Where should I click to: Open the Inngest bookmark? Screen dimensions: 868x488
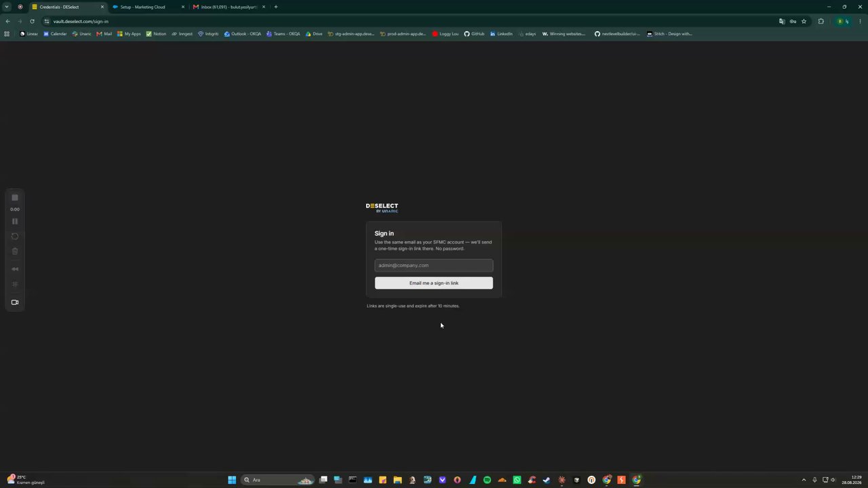[x=182, y=34]
